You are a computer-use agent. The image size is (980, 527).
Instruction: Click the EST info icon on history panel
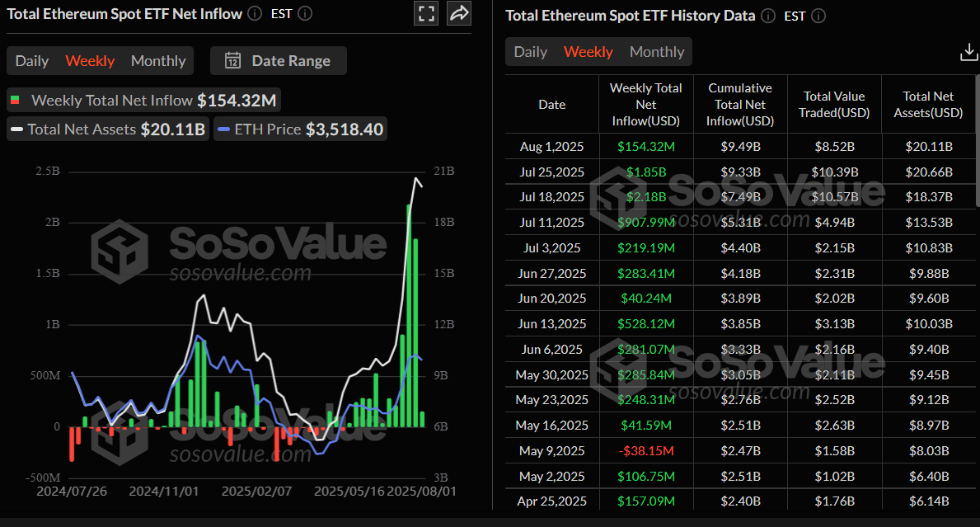click(x=818, y=15)
